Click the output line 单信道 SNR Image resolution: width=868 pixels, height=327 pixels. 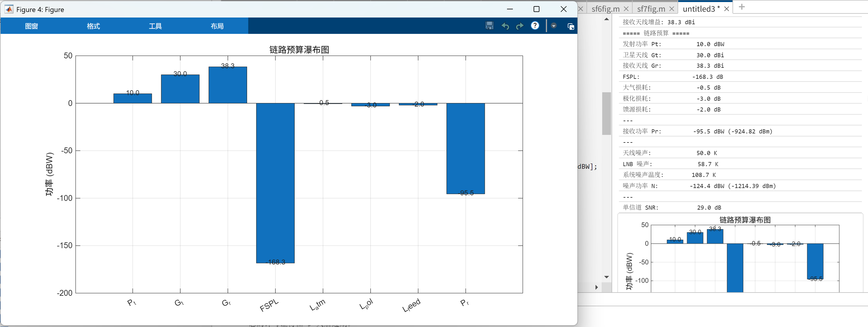(741, 208)
